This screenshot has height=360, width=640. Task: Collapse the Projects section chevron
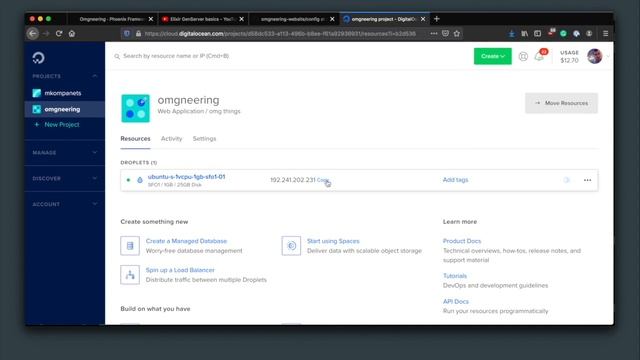pos(95,76)
